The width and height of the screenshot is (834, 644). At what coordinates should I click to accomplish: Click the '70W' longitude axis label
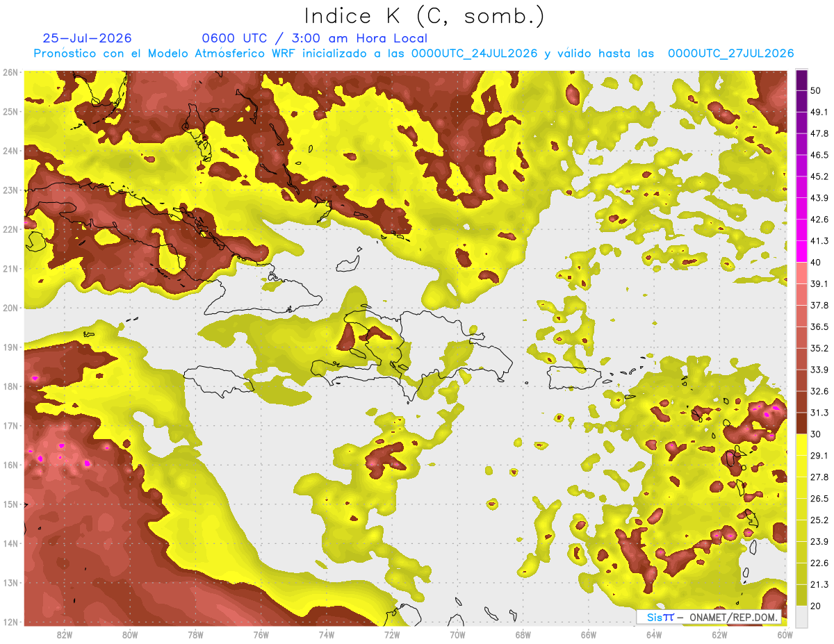[457, 635]
